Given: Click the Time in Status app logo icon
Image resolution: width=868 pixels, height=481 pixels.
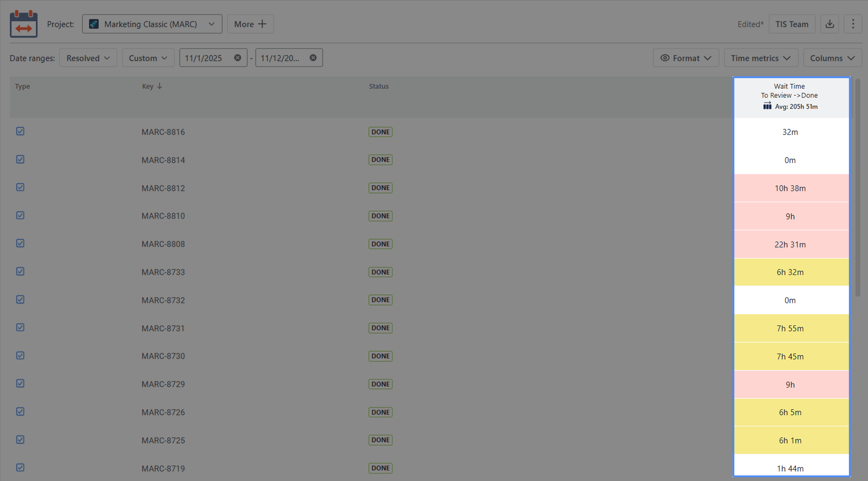Looking at the screenshot, I should point(24,23).
